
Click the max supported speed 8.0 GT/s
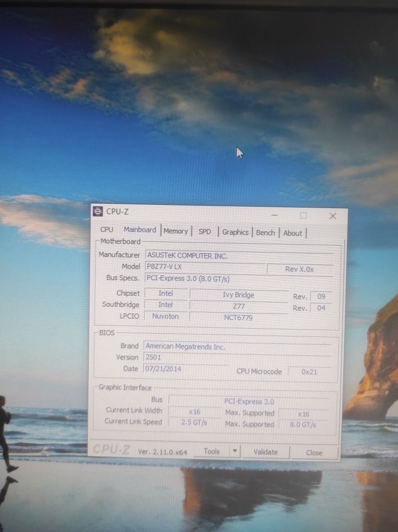[x=303, y=425]
